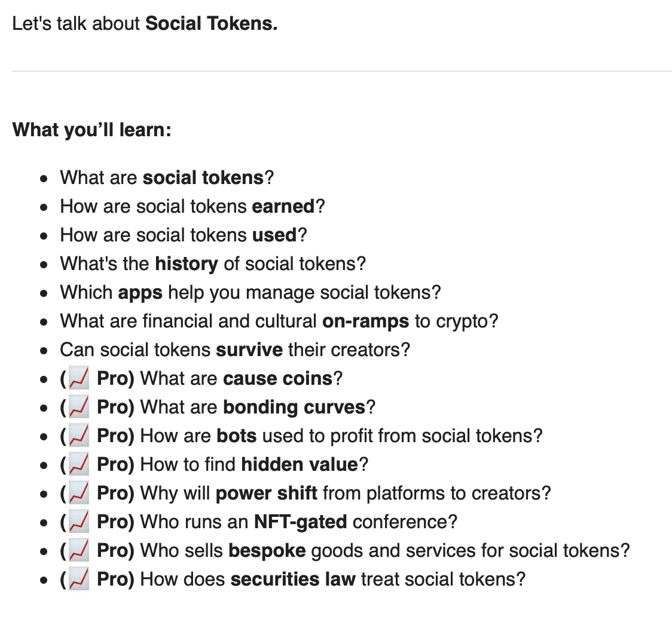Click the chart emoji on securities law line
The height and width of the screenshot is (625, 672).
click(x=80, y=579)
